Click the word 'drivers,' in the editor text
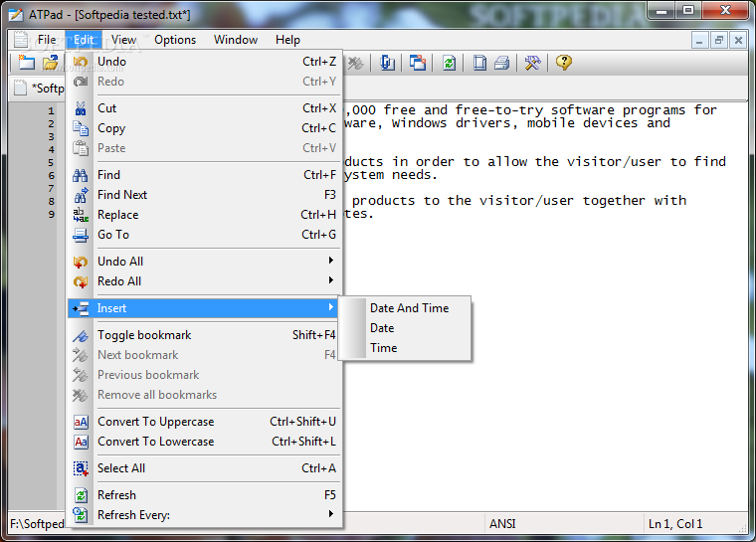The image size is (756, 542). pyautogui.click(x=487, y=123)
